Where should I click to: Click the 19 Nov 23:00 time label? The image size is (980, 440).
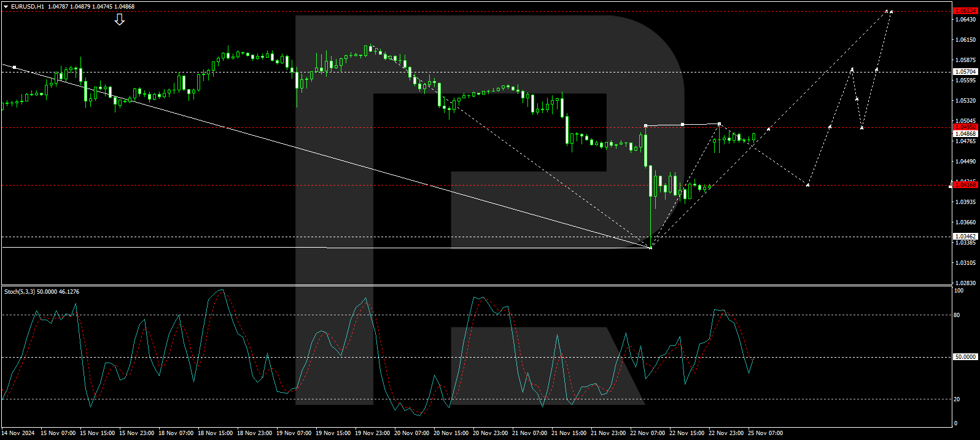pos(373,433)
